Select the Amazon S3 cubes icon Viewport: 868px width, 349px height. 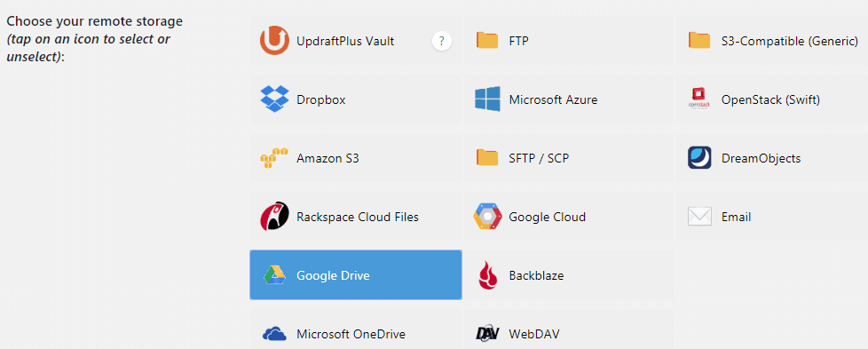[x=274, y=158]
